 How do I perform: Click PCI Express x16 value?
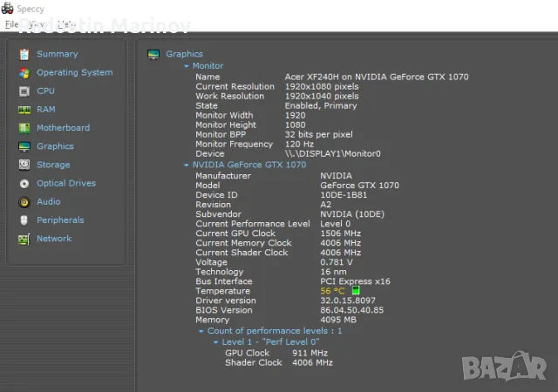[x=355, y=281]
